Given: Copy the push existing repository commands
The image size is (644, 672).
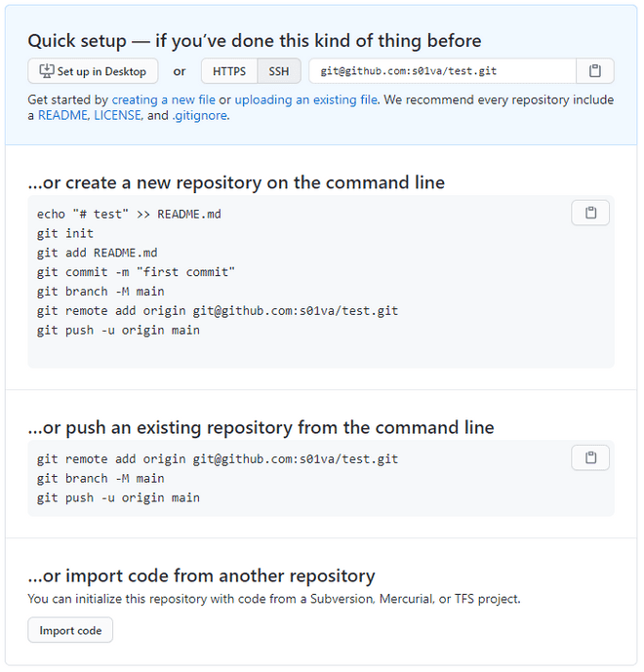Looking at the screenshot, I should tap(590, 457).
